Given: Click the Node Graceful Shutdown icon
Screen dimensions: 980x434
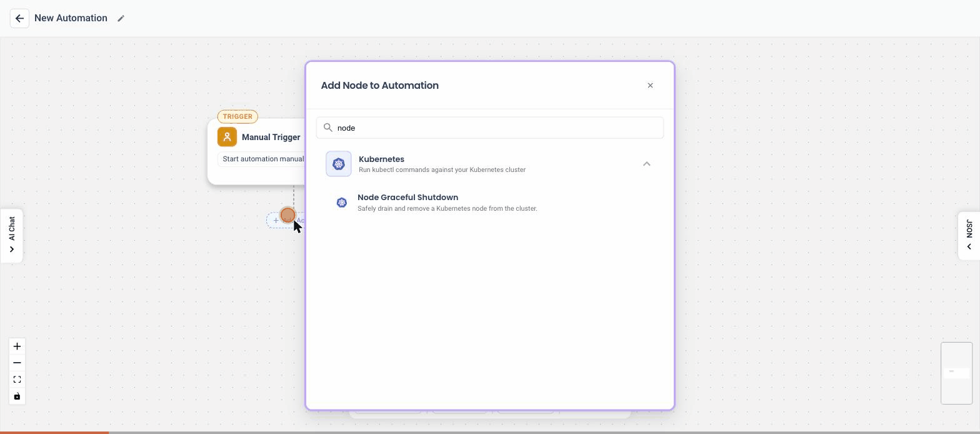Looking at the screenshot, I should pyautogui.click(x=342, y=203).
